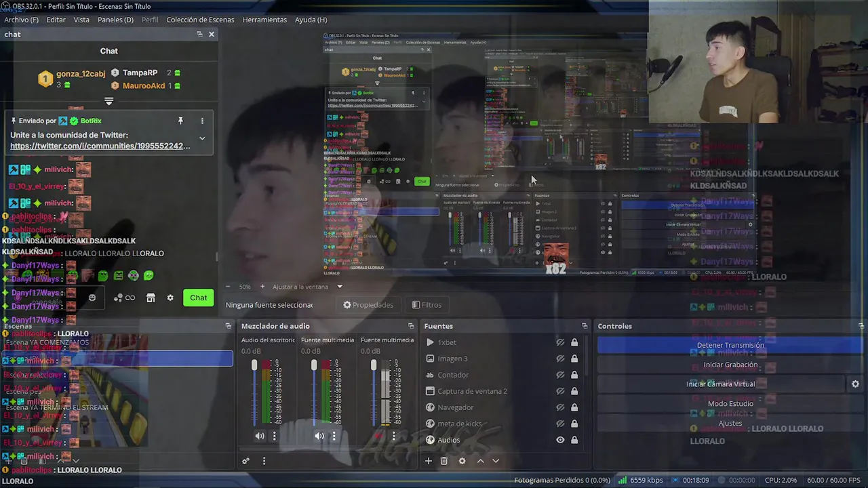Screen dimensions: 868x488
Task: Delete selected source with trash icon
Action: point(444,461)
